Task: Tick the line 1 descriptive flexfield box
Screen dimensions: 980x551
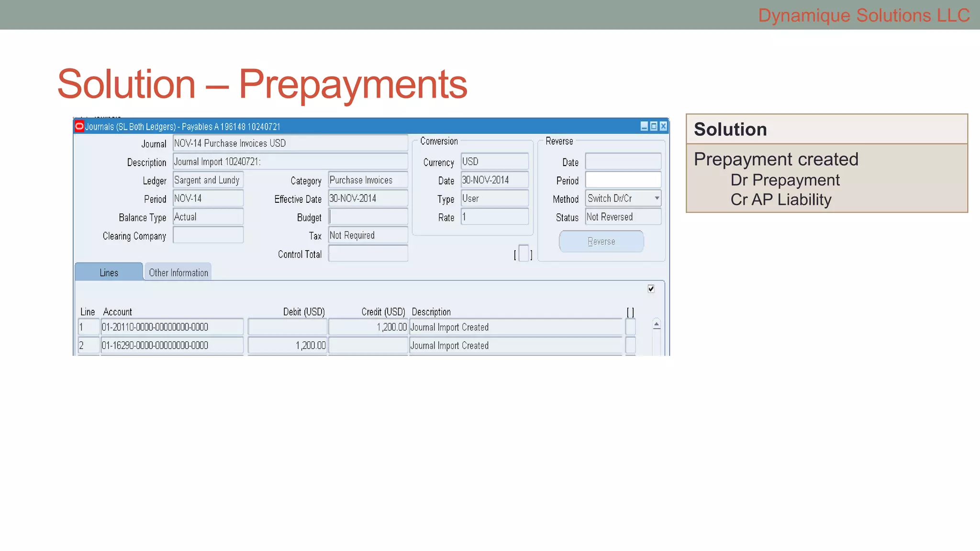Action: (631, 327)
